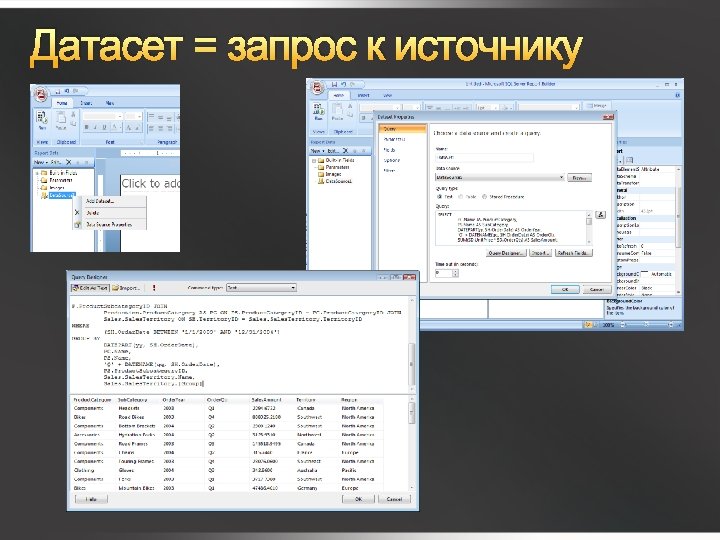The width and height of the screenshot is (720, 540).
Task: Open Command type dropdown in Query Designer
Action: point(292,287)
